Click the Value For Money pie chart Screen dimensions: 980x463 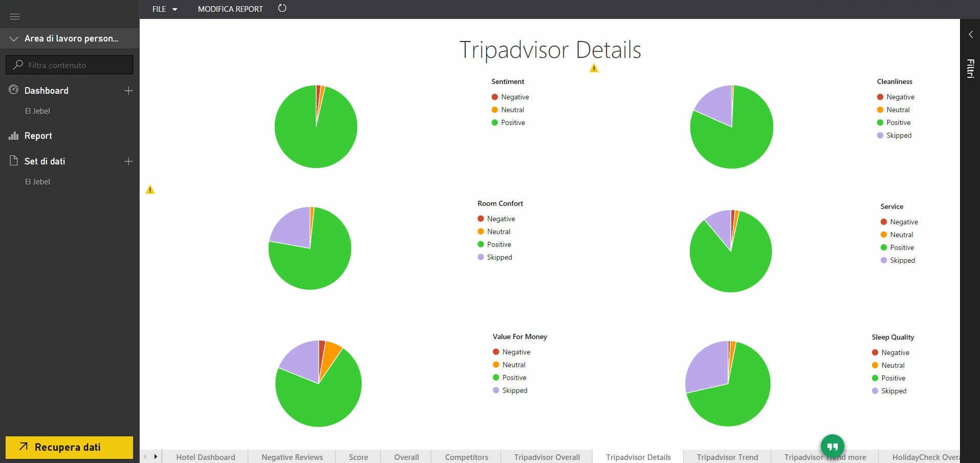coord(318,384)
